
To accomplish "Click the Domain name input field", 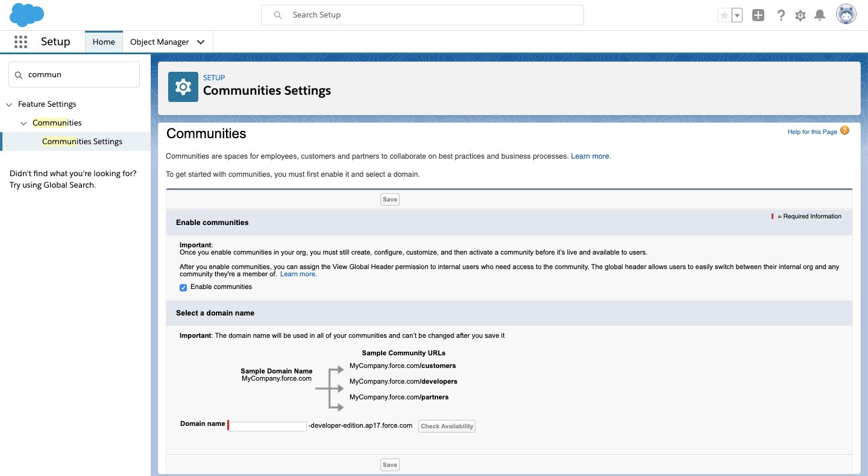I will [268, 427].
